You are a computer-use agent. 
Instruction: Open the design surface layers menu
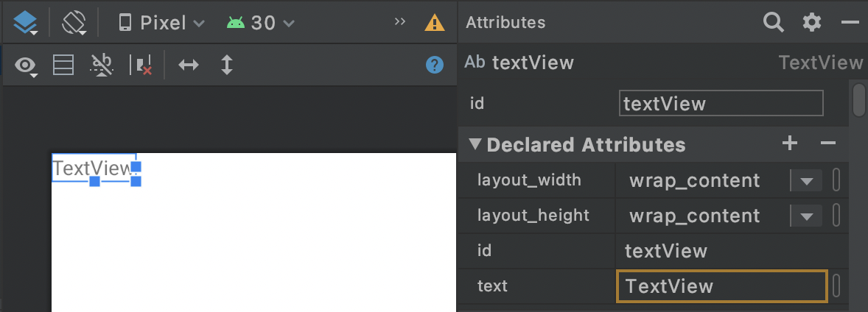click(x=25, y=23)
